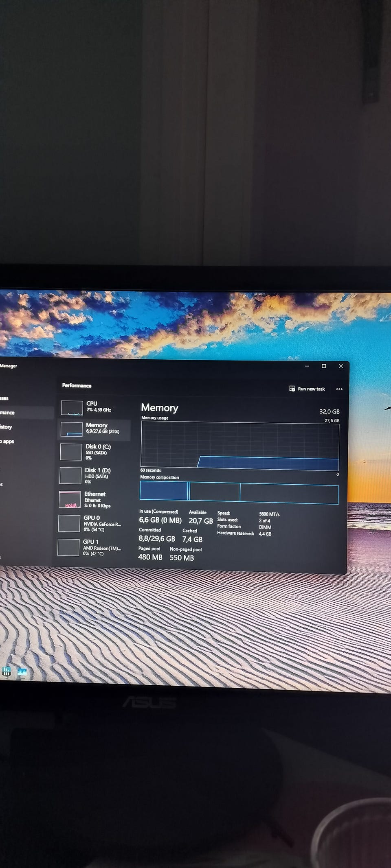Click the 27,6 GB graph scale label
391x868 pixels.
(332, 421)
